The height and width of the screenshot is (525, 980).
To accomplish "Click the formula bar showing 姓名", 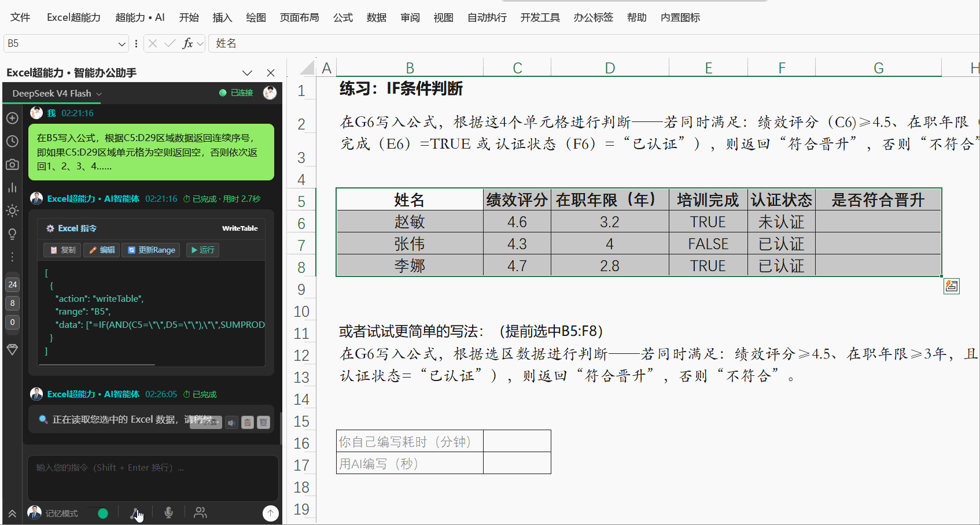I will tap(593, 43).
